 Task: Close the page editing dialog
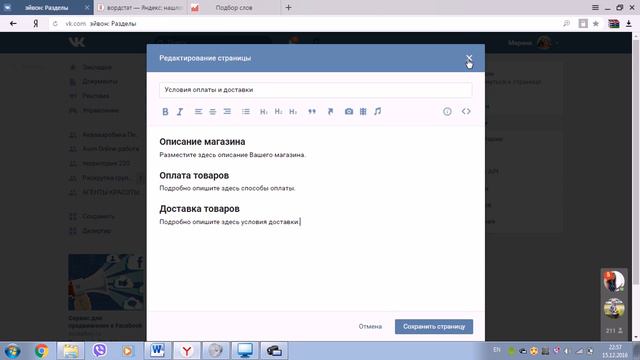(x=469, y=58)
